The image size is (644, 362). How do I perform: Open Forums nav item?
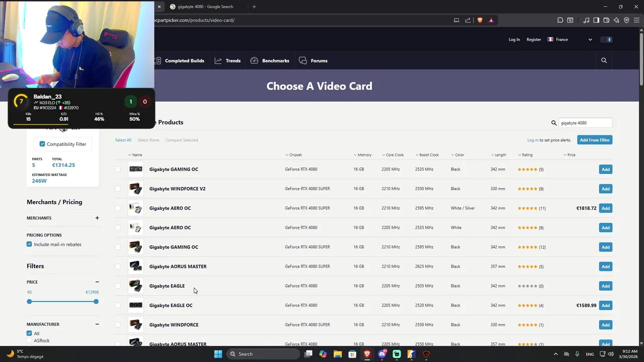tap(313, 61)
